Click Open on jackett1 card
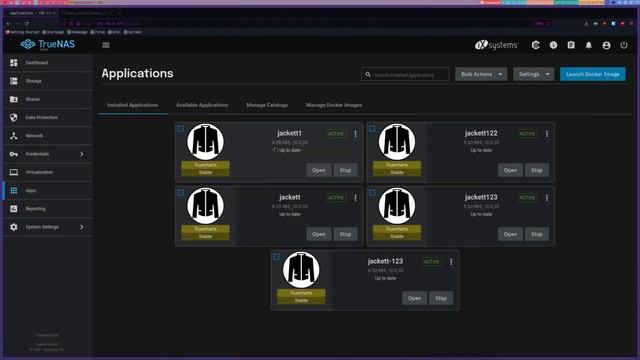 [319, 170]
